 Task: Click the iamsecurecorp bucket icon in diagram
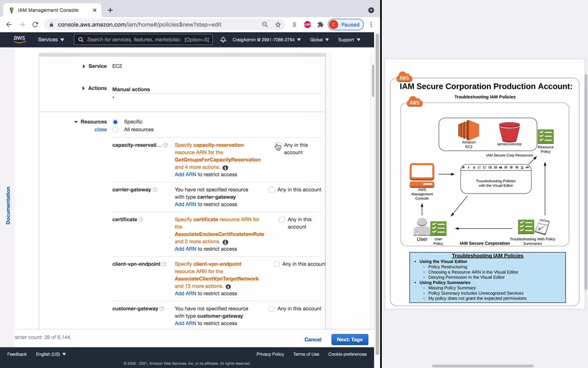(509, 131)
